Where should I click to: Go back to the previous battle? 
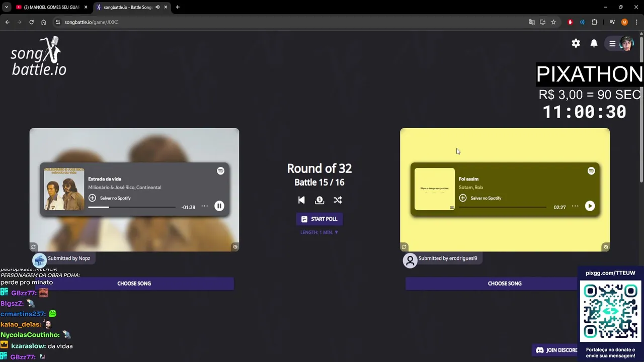(301, 200)
